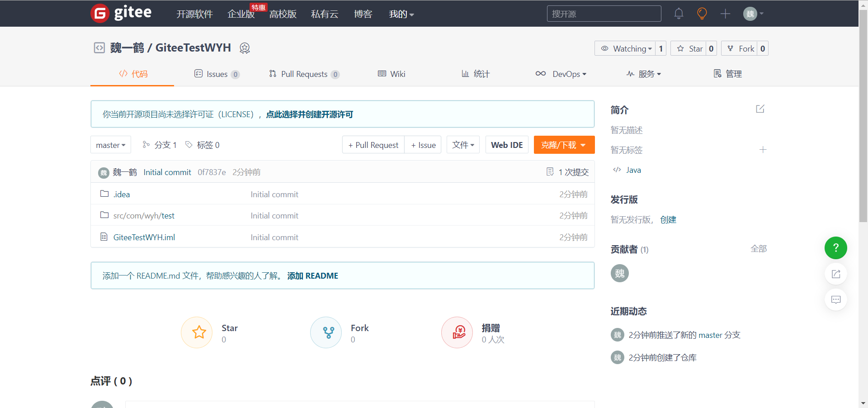Click 全部 to view all contributors
Image resolution: width=868 pixels, height=408 pixels.
coord(759,248)
